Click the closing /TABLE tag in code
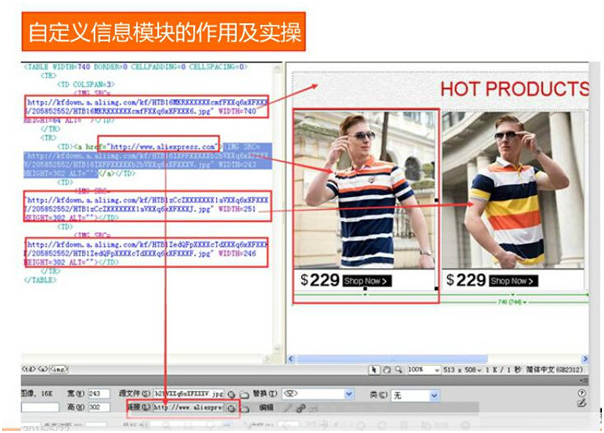Viewport: 604px width, 433px height. pyautogui.click(x=40, y=280)
